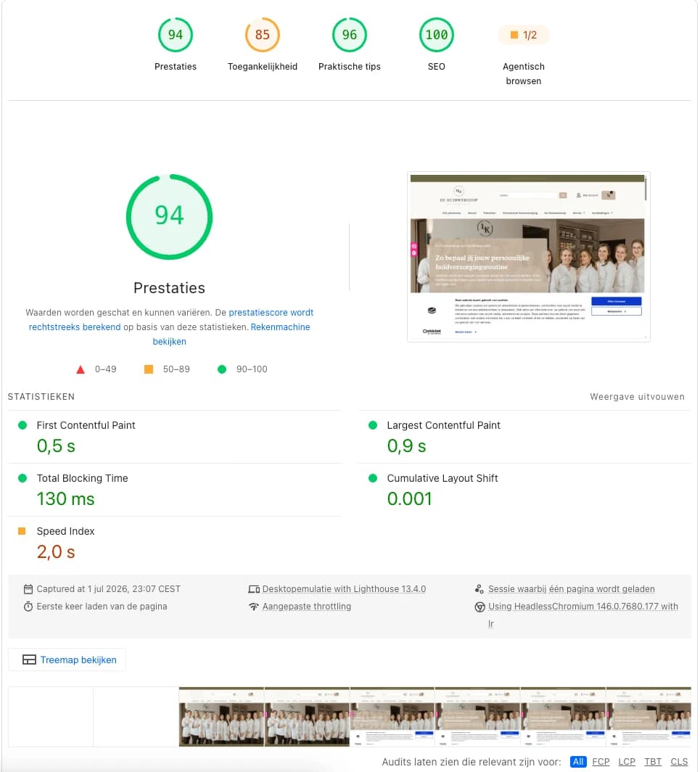Viewport: 700px width, 772px height.
Task: Select the All audit filter
Action: [x=578, y=762]
